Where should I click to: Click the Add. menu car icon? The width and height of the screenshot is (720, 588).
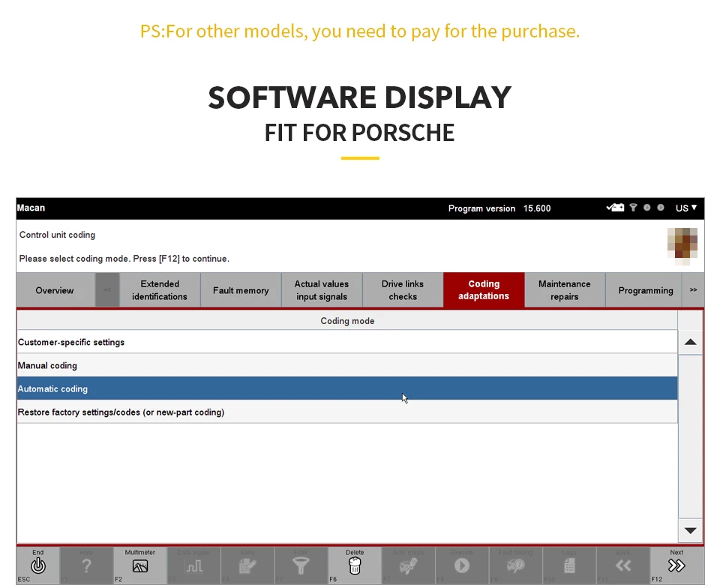408,565
